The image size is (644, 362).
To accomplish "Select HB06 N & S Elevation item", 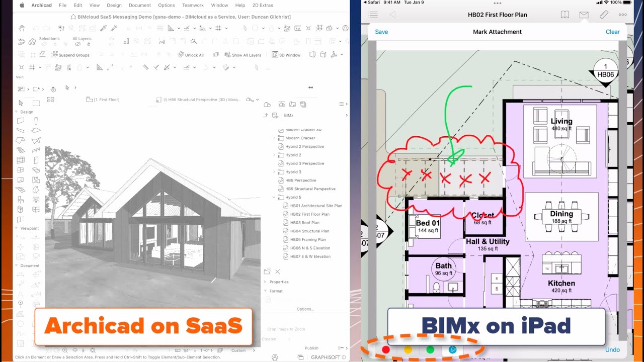I will coord(306,248).
